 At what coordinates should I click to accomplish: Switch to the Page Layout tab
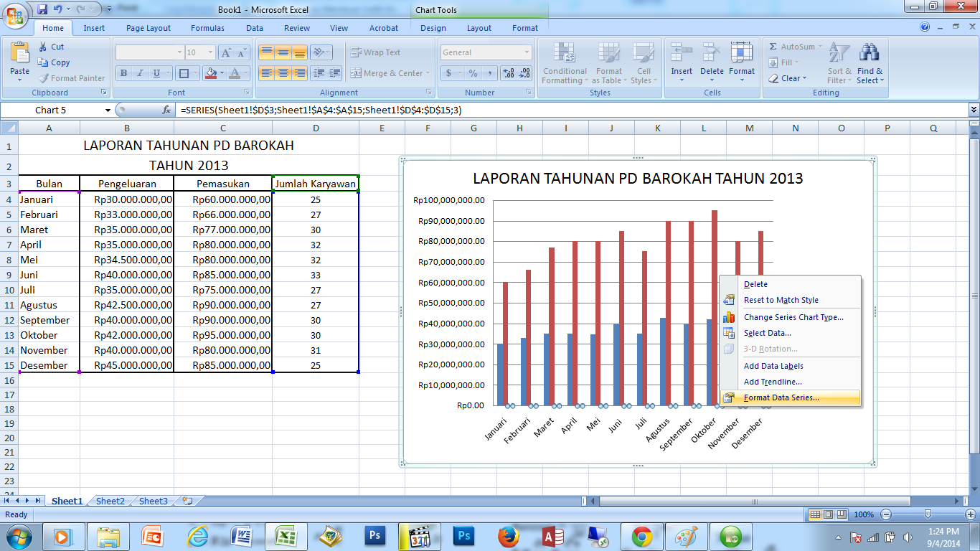(149, 28)
